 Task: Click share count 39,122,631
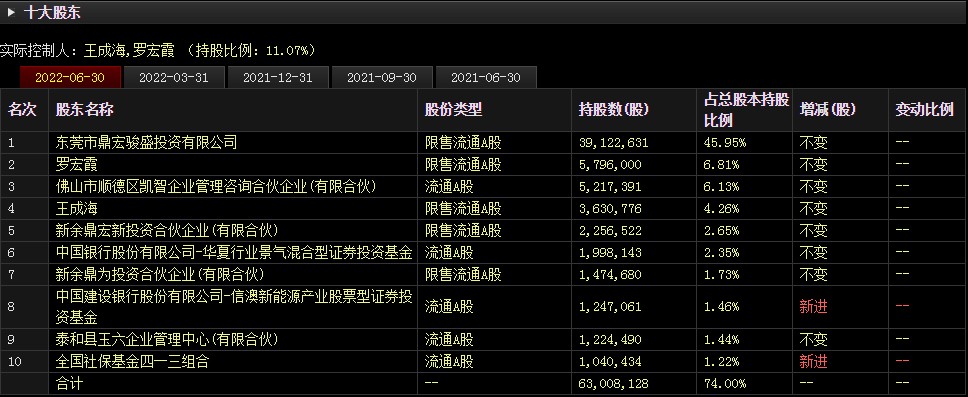click(x=614, y=143)
